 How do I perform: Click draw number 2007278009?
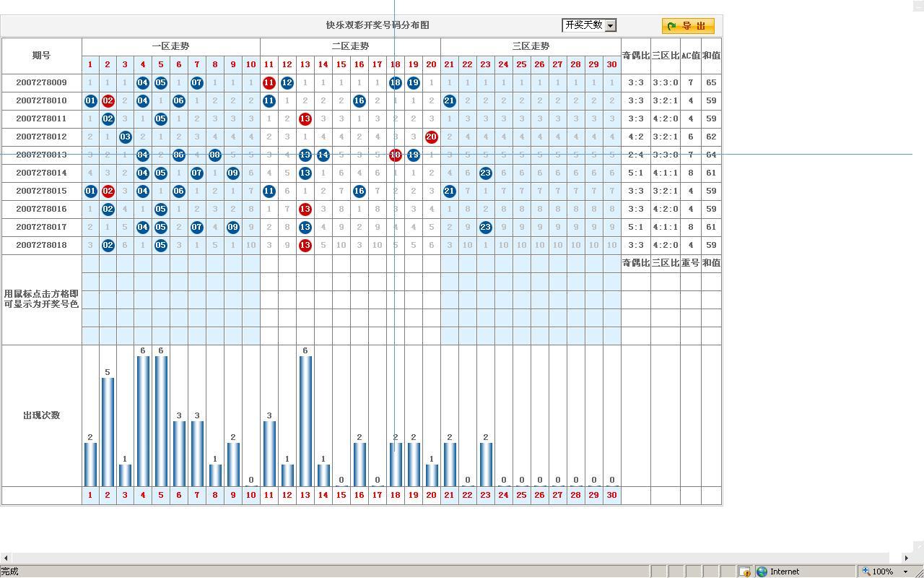(42, 83)
